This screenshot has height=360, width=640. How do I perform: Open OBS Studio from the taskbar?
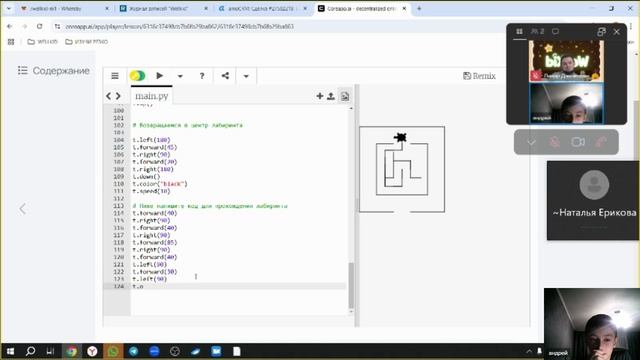point(175,351)
